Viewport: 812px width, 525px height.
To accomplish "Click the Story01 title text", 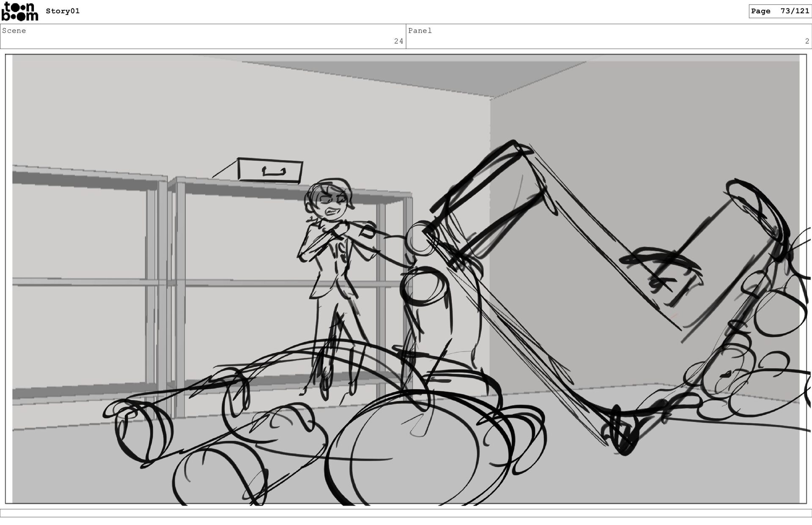I will click(x=63, y=11).
